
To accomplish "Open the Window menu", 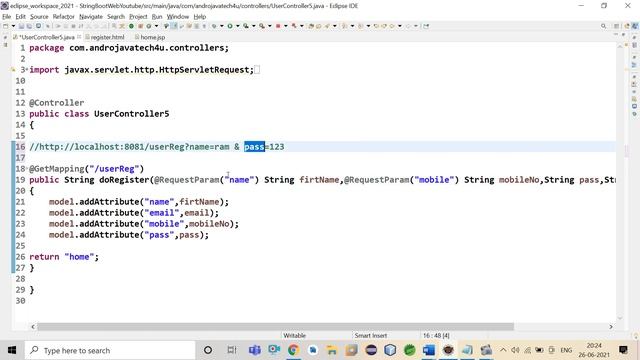I will (x=178, y=17).
